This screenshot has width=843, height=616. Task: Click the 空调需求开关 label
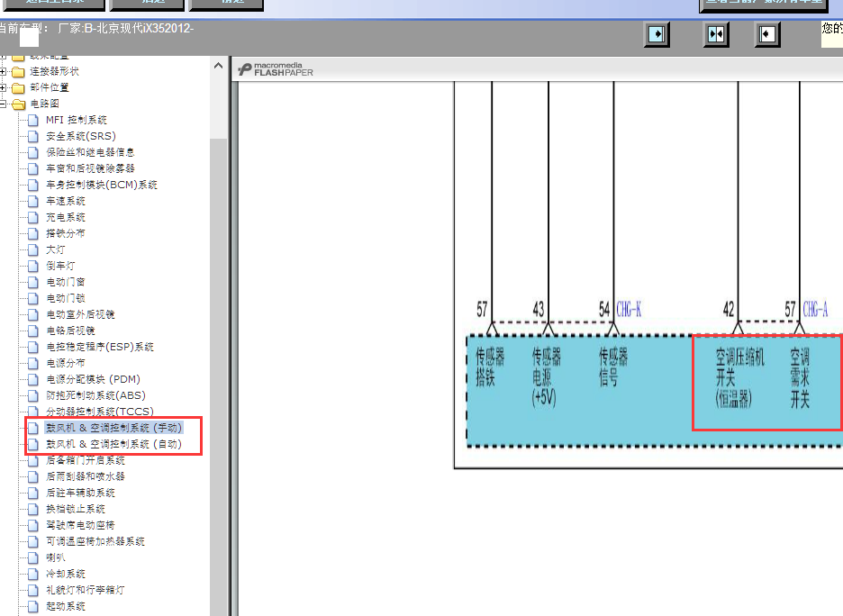[800, 378]
